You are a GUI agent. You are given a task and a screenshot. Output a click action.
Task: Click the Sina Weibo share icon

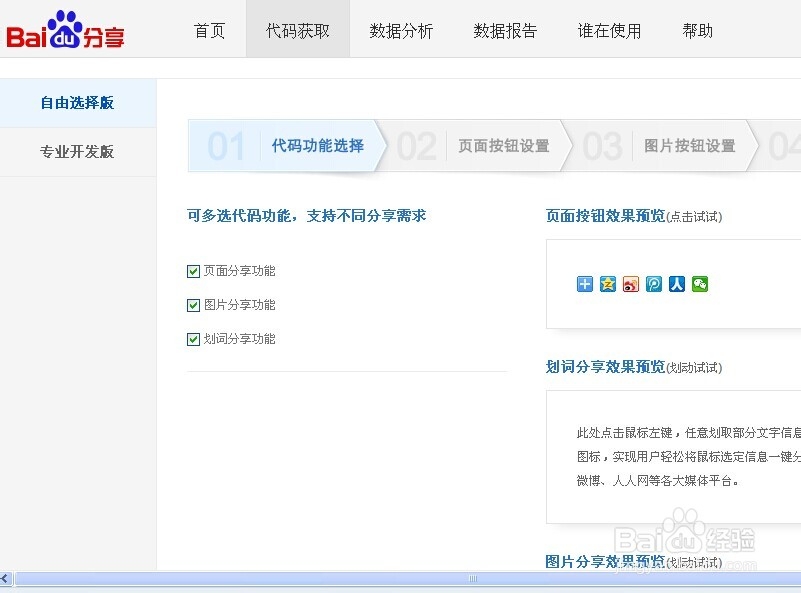[x=630, y=284]
